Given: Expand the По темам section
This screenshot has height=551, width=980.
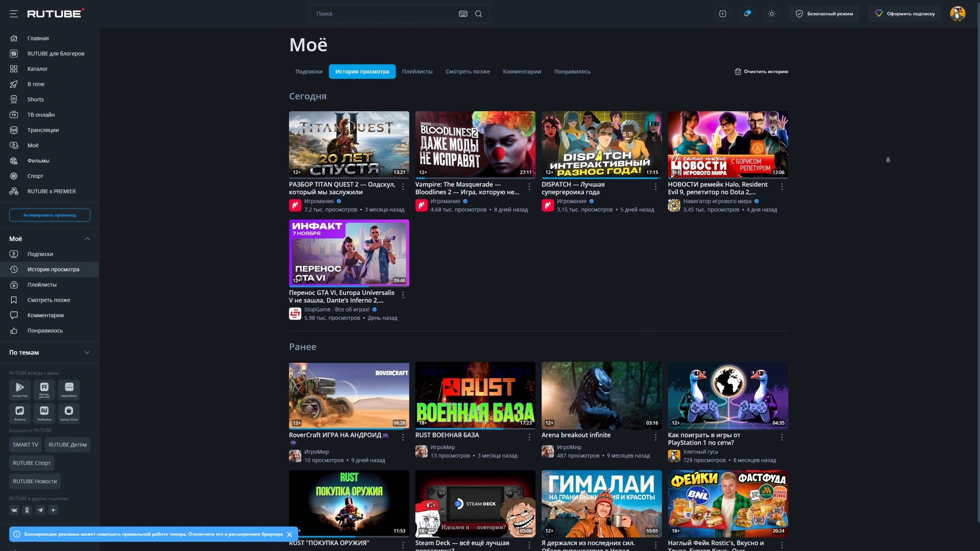Looking at the screenshot, I should pyautogui.click(x=87, y=353).
